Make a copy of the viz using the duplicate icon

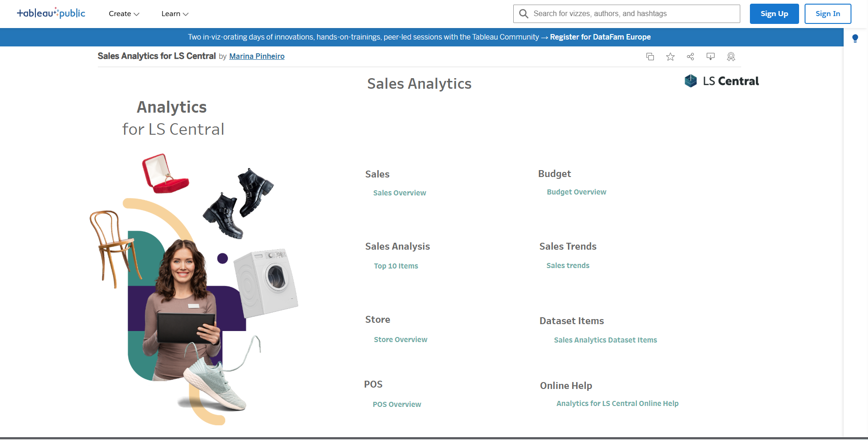point(650,57)
